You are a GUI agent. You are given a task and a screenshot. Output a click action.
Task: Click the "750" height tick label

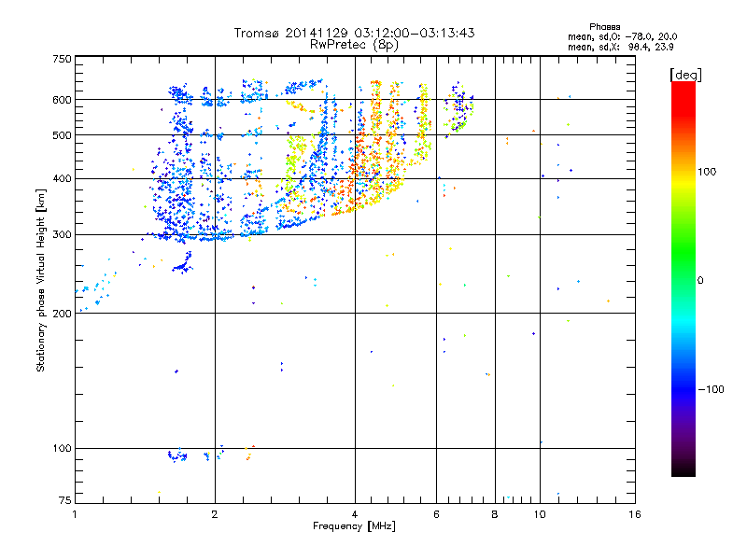pyautogui.click(x=62, y=59)
